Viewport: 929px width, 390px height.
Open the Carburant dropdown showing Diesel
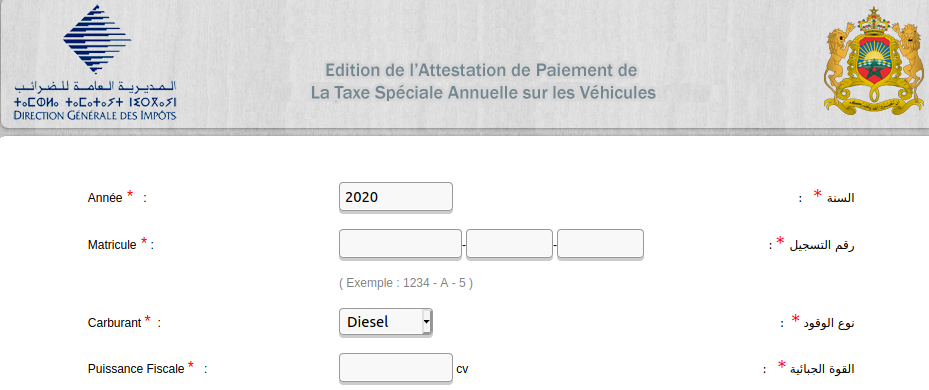coord(386,322)
